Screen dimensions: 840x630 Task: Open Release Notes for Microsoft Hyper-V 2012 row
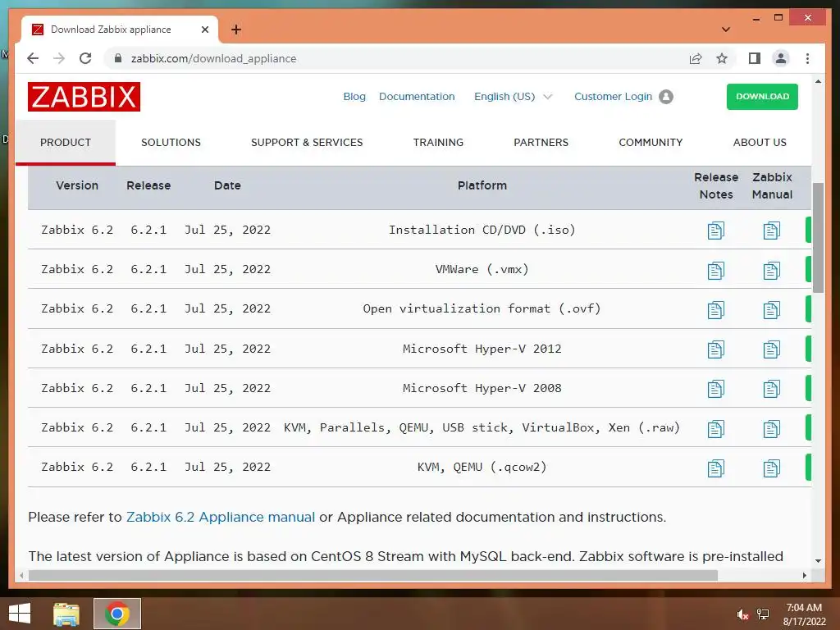(x=715, y=349)
